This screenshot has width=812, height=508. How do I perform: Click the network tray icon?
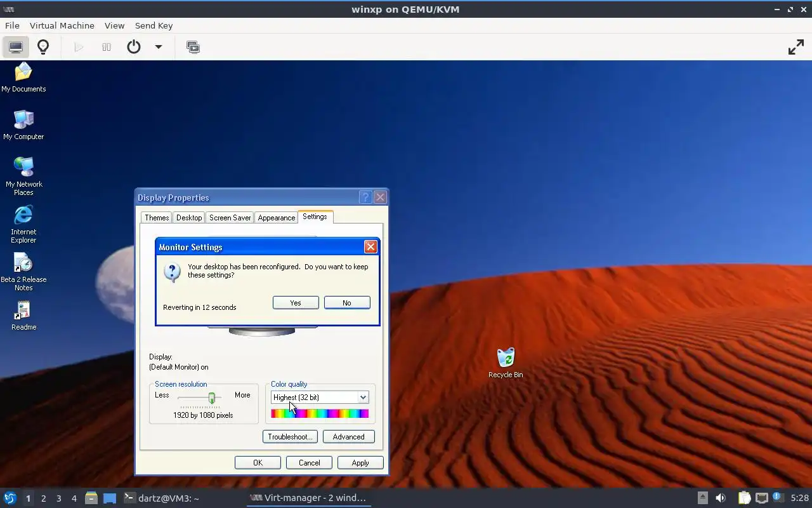click(x=762, y=498)
